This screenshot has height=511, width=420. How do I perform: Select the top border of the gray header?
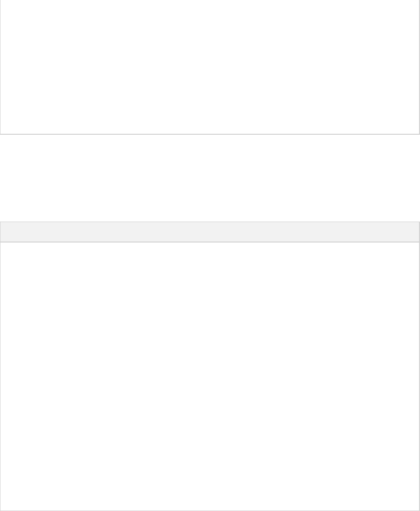[210, 222]
